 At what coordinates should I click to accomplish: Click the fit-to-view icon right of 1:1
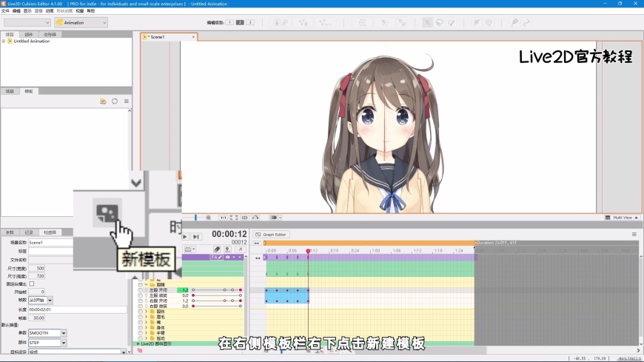pyautogui.click(x=234, y=218)
